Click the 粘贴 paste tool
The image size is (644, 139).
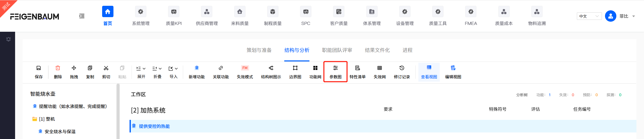pyautogui.click(x=122, y=72)
